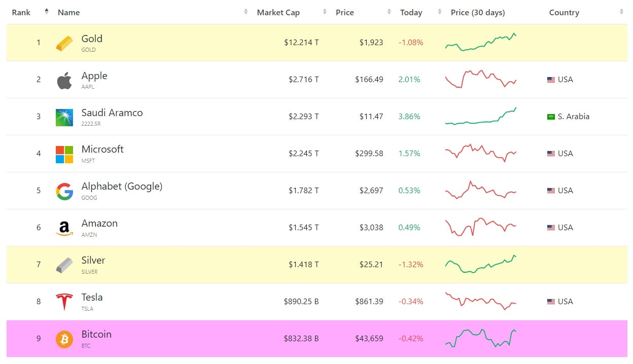Click the Saudi Aramco logo
633x364 pixels.
click(x=64, y=117)
